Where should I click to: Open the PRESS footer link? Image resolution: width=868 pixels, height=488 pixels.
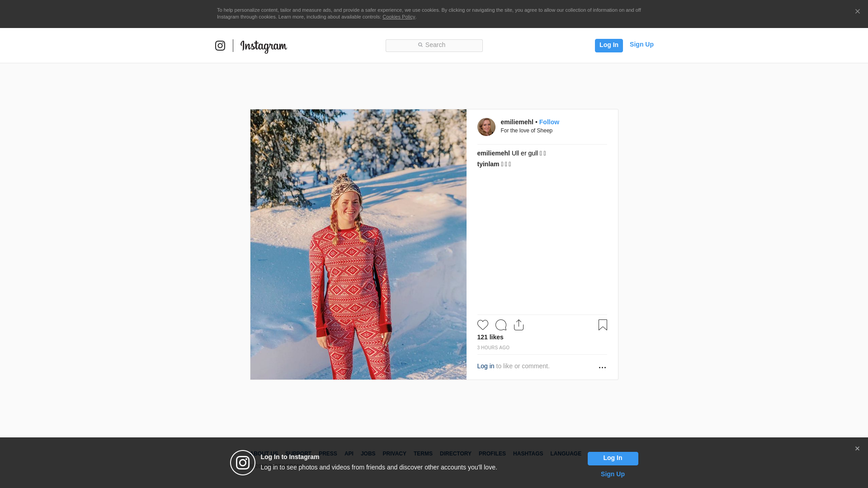tap(328, 454)
